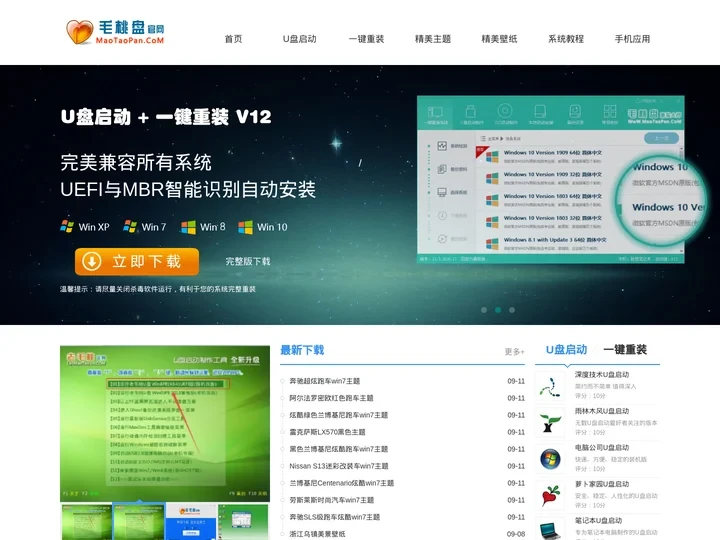Open Nissan S13迷彩改装车win7主题
Viewport: 720px width, 540px height.
point(339,466)
